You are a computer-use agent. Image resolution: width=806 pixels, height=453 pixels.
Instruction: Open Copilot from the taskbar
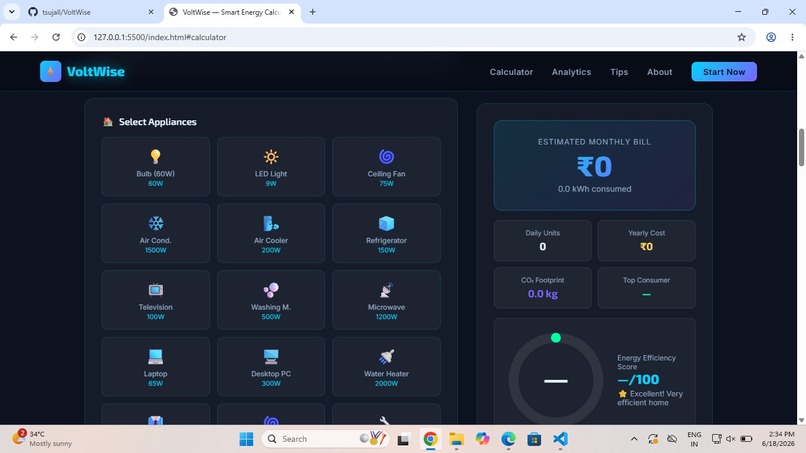tap(482, 439)
